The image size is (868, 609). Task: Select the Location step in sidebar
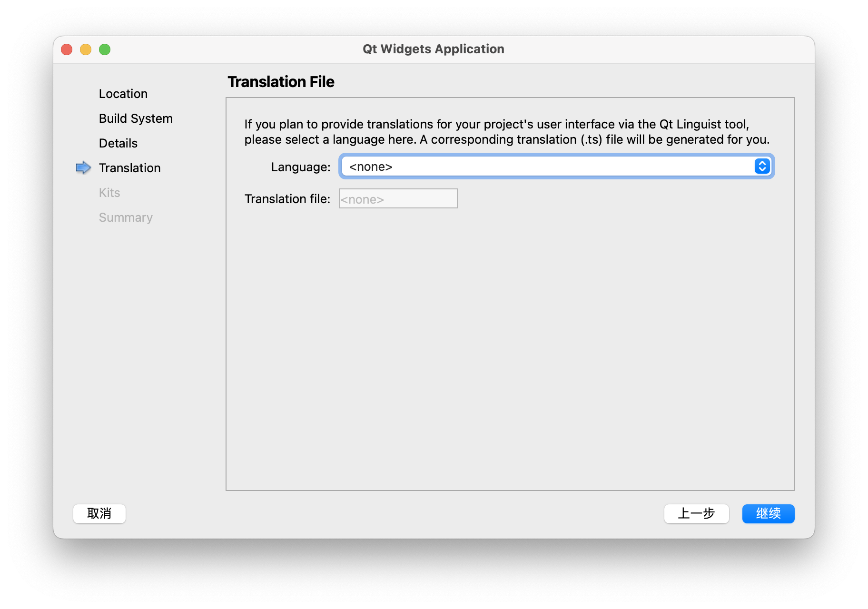coord(123,94)
